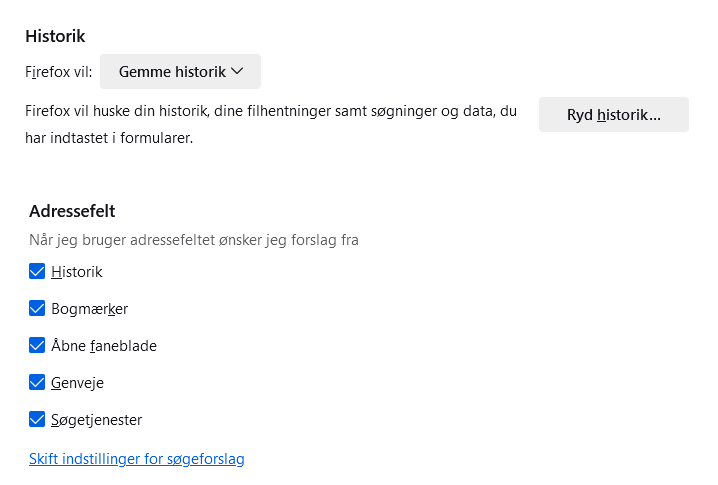Viewport: 718px width, 485px height.
Task: Click the blue checkmark icon next to Genveje
Action: click(37, 382)
